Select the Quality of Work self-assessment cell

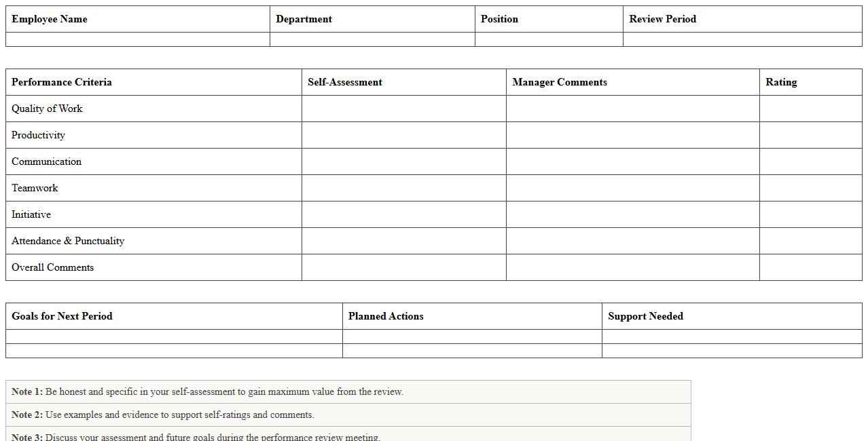404,109
